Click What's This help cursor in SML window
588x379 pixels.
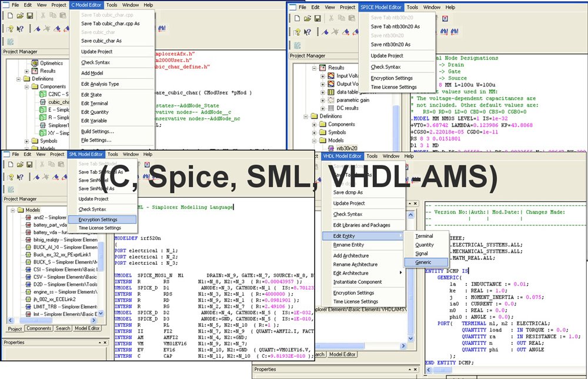20,177
